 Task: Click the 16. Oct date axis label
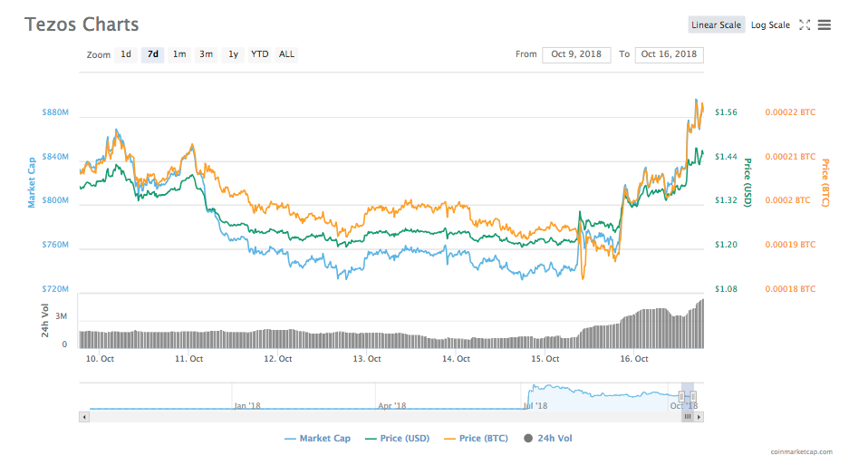634,359
